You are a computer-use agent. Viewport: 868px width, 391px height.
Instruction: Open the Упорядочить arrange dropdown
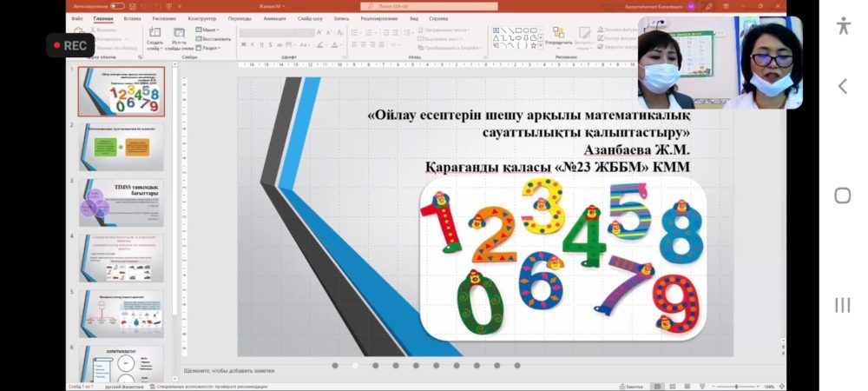point(558,37)
